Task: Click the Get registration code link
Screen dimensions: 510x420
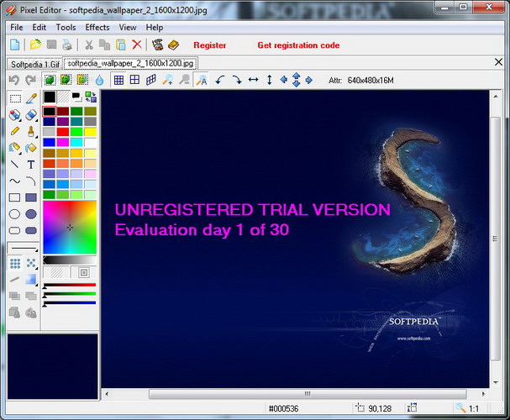Action: click(298, 45)
